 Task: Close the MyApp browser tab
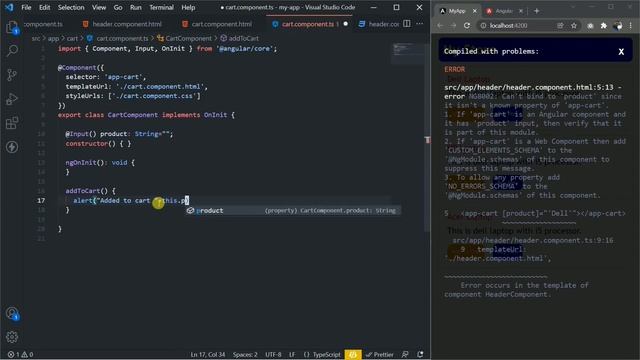tap(474, 11)
